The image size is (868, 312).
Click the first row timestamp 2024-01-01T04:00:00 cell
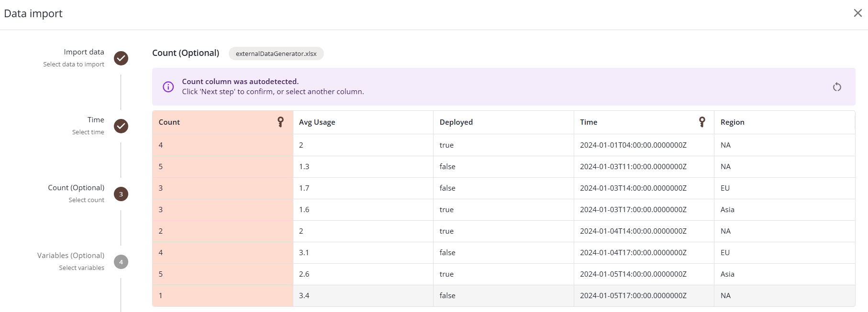(x=633, y=145)
